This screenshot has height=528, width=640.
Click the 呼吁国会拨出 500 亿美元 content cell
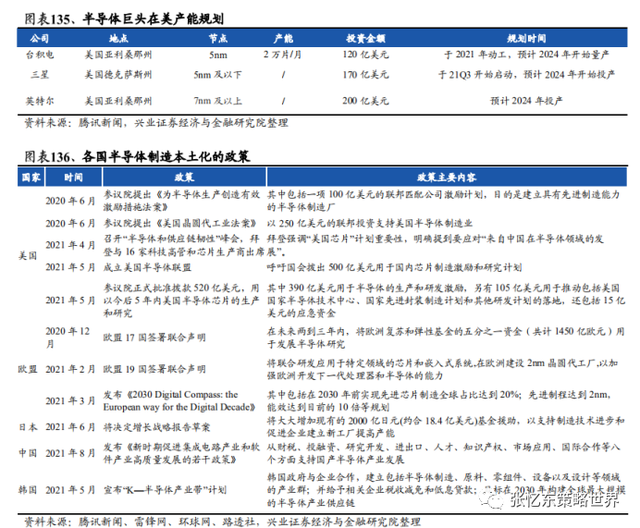point(394,268)
